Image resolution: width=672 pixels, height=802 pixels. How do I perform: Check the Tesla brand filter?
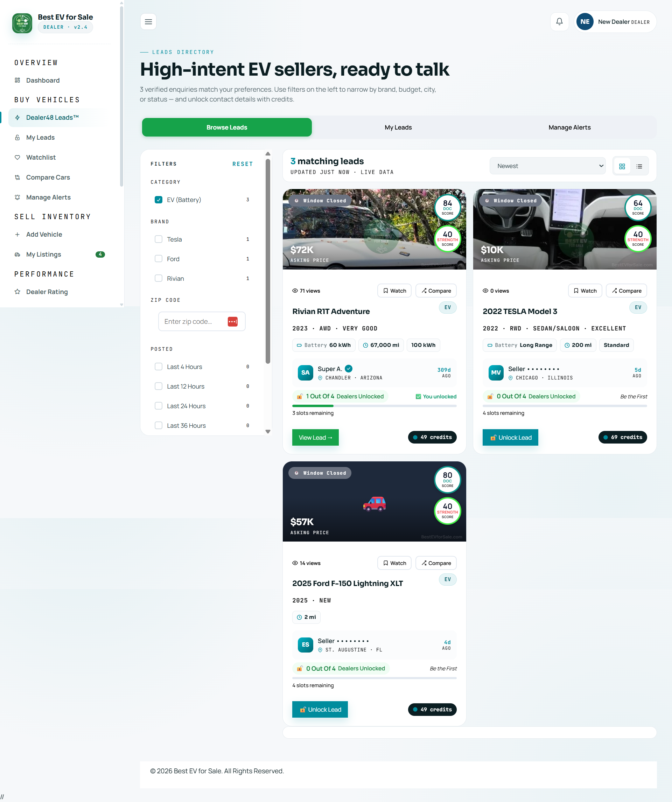coord(159,239)
